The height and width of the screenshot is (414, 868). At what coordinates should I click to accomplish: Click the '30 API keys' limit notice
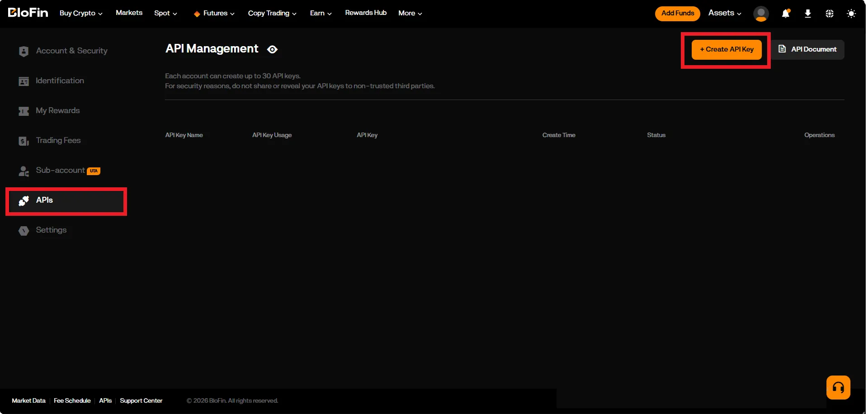[x=233, y=76]
